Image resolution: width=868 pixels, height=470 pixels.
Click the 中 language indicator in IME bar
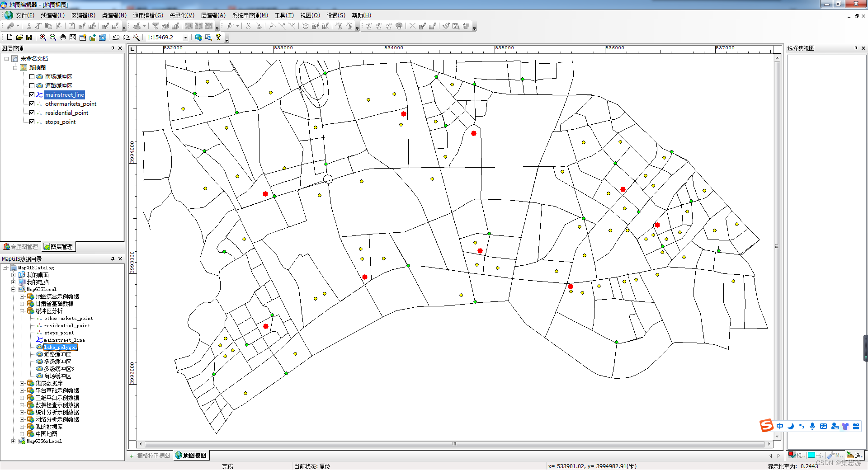pyautogui.click(x=780, y=426)
